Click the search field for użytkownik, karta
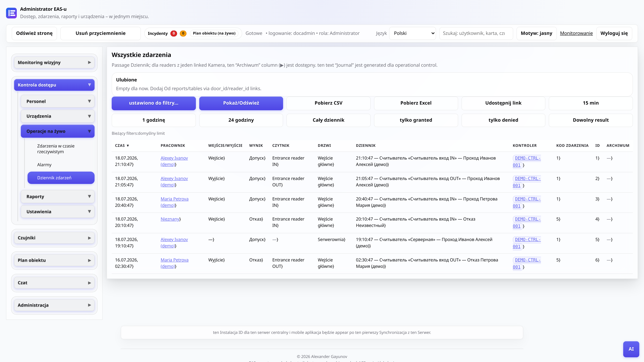This screenshot has width=644, height=362. (x=476, y=33)
